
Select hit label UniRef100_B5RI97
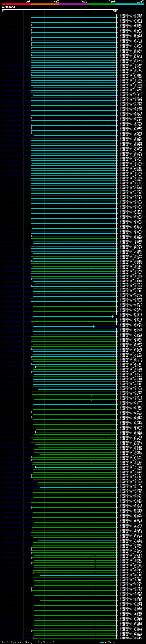click(x=131, y=344)
